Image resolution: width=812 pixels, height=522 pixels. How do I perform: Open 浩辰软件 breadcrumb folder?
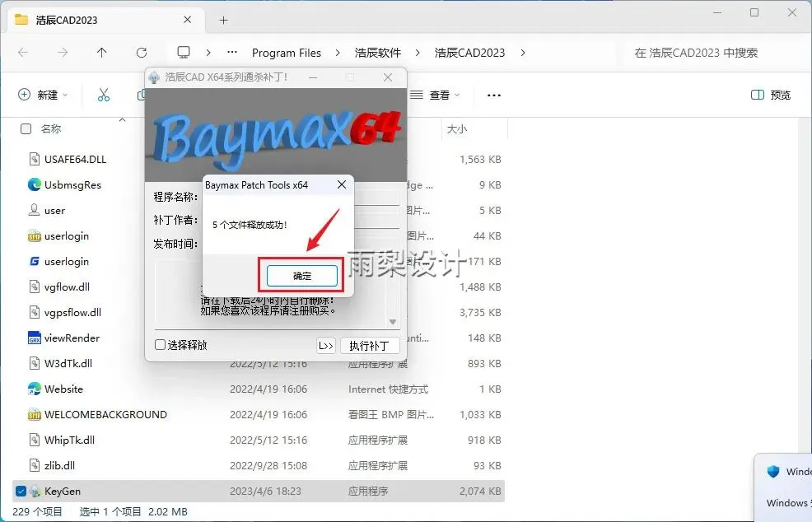[377, 53]
